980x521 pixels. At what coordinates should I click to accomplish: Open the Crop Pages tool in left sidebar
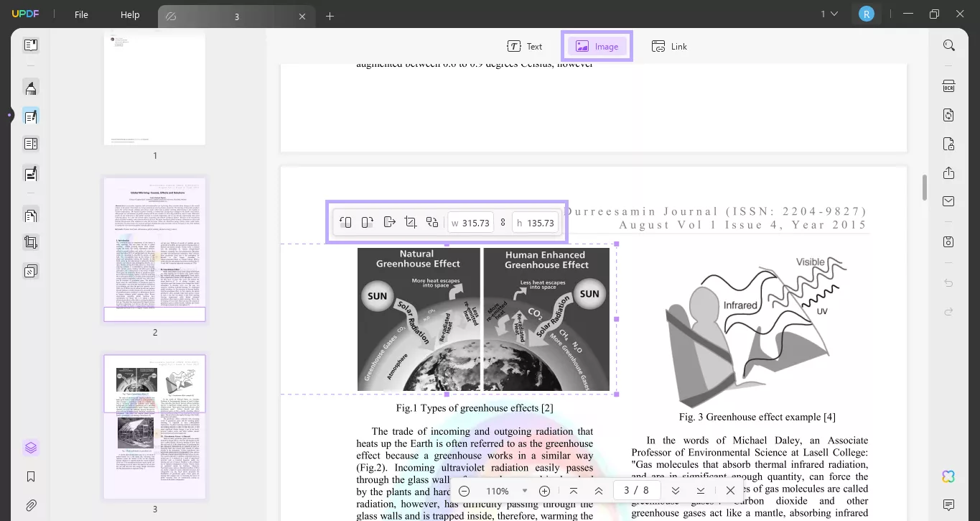tap(31, 243)
